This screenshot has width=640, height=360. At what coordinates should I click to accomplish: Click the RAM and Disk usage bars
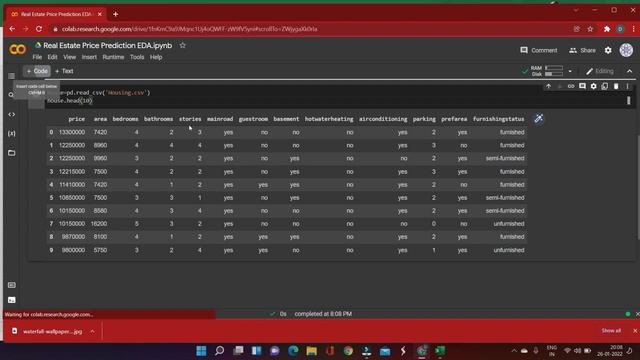coord(547,71)
